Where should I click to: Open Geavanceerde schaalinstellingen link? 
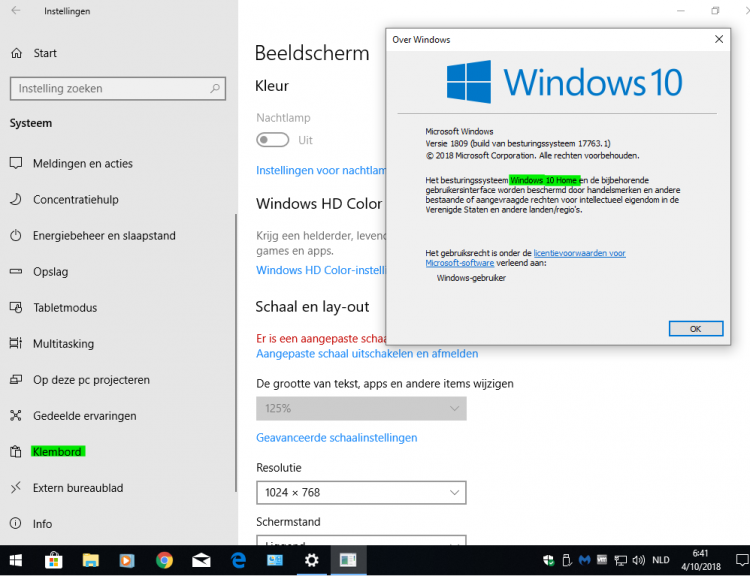336,437
